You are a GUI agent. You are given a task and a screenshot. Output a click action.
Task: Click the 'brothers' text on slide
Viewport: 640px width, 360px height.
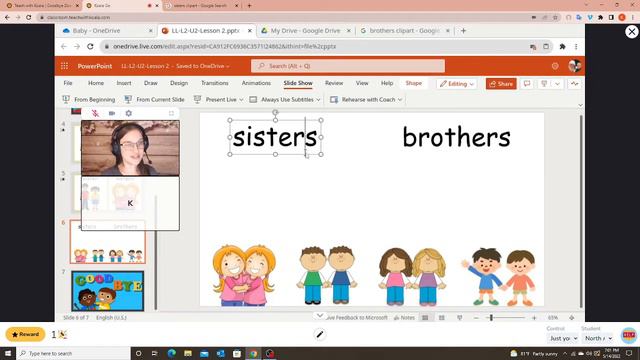click(456, 137)
